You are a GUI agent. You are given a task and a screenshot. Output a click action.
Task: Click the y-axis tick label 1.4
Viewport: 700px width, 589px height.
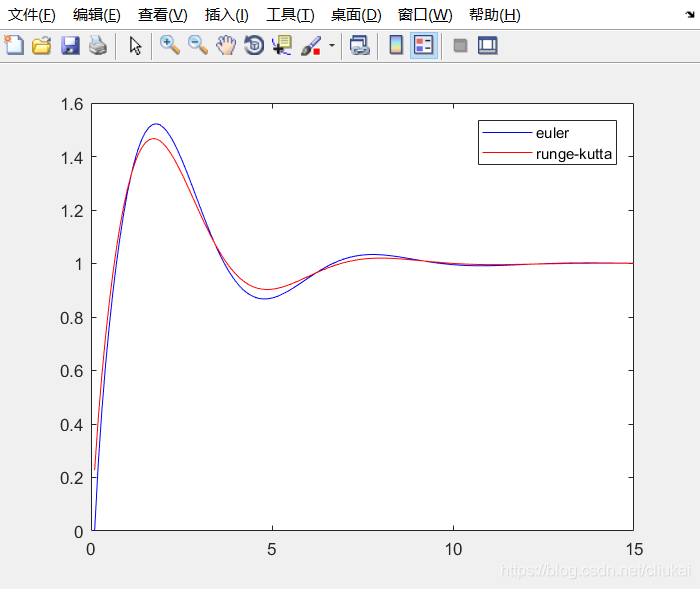tap(72, 158)
